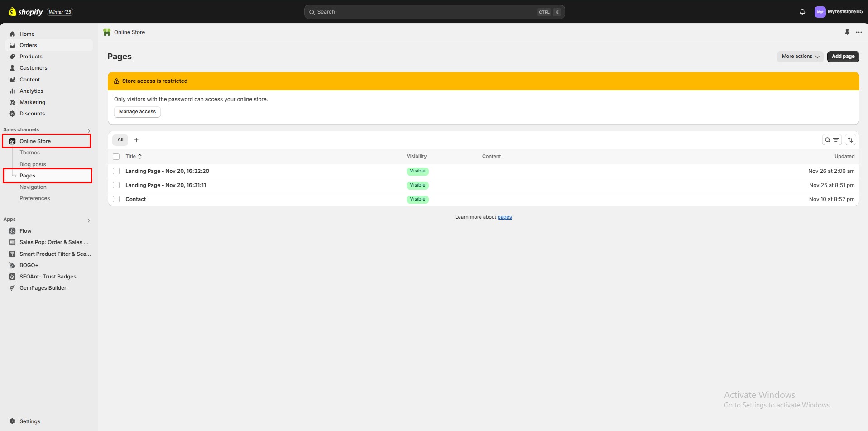Select all pages checkbox
The height and width of the screenshot is (431, 868).
(116, 156)
